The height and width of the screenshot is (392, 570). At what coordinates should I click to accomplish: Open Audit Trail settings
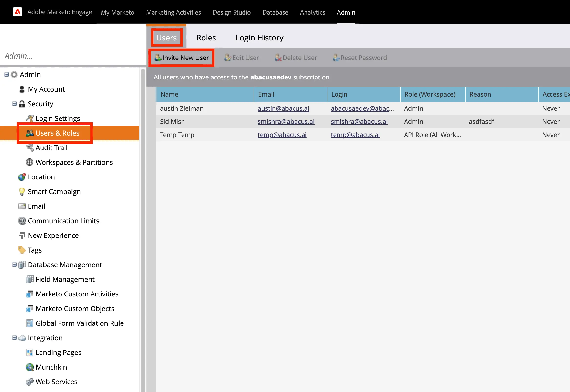pos(51,147)
